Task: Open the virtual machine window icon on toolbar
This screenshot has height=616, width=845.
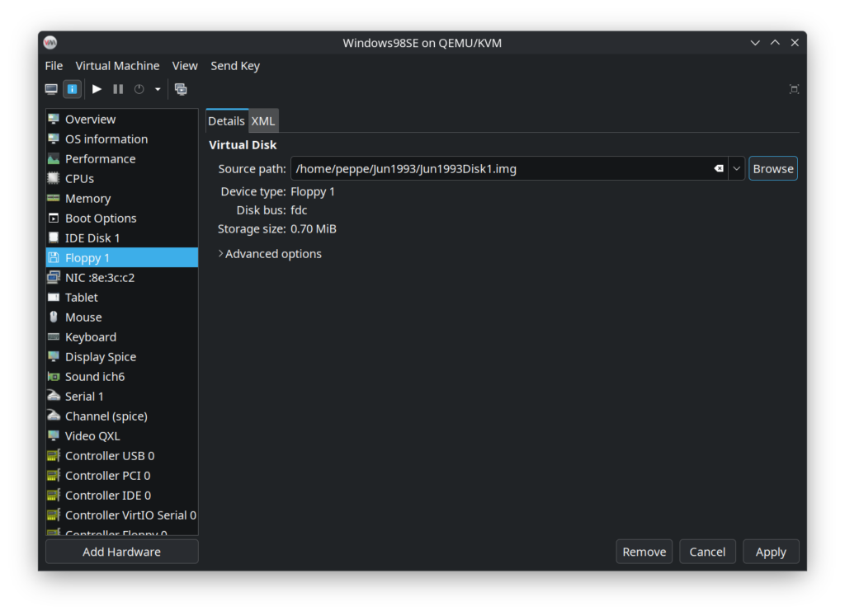Action: click(181, 88)
